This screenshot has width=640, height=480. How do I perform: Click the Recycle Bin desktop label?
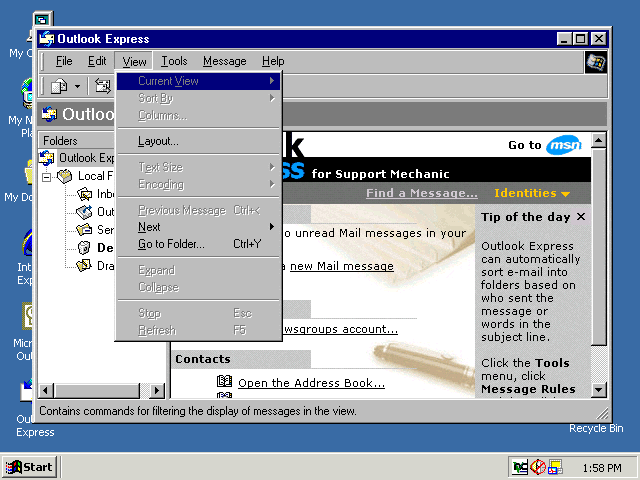point(596,428)
